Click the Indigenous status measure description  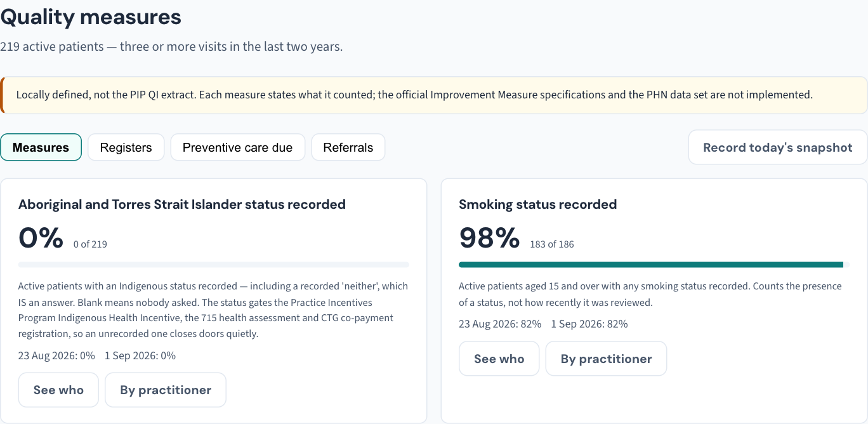pos(213,310)
